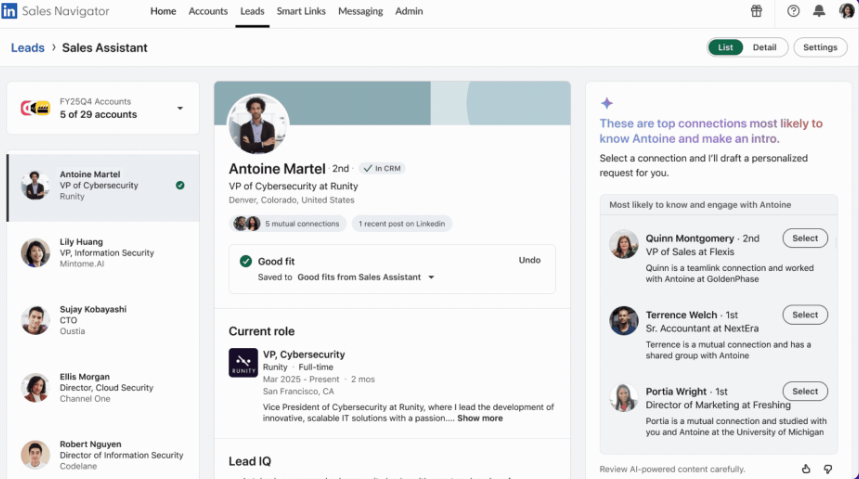Click the Antoine Martel profile name heading
Screen dimensions: 859x479
(x=277, y=169)
